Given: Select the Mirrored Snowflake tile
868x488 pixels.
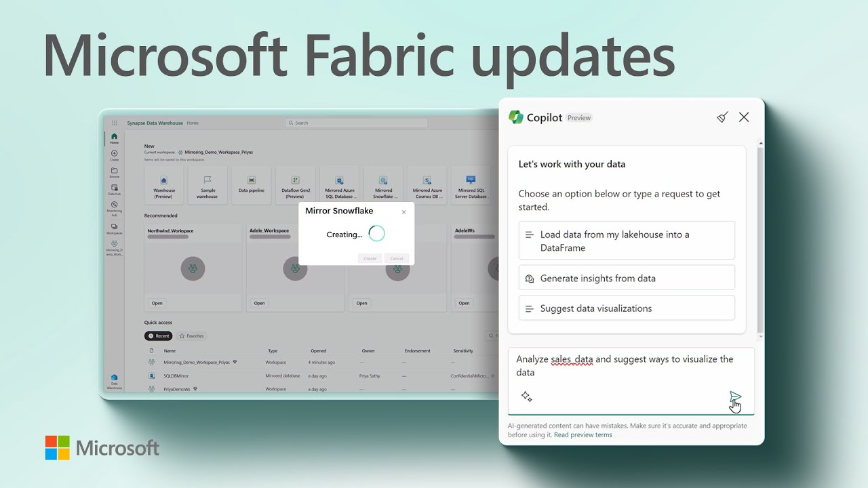Looking at the screenshot, I should coord(383,185).
